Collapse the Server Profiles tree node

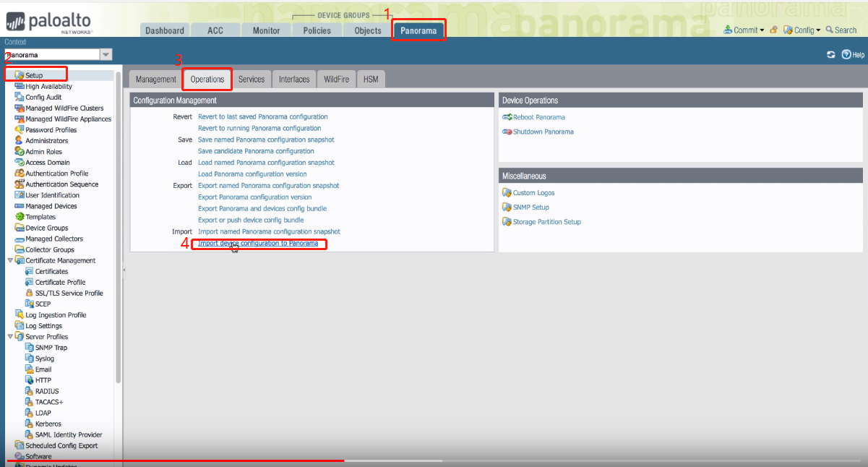9,337
